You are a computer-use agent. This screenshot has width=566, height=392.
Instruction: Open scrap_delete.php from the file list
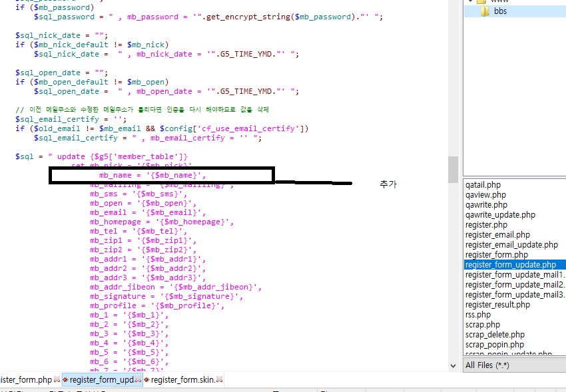pyautogui.click(x=495, y=334)
